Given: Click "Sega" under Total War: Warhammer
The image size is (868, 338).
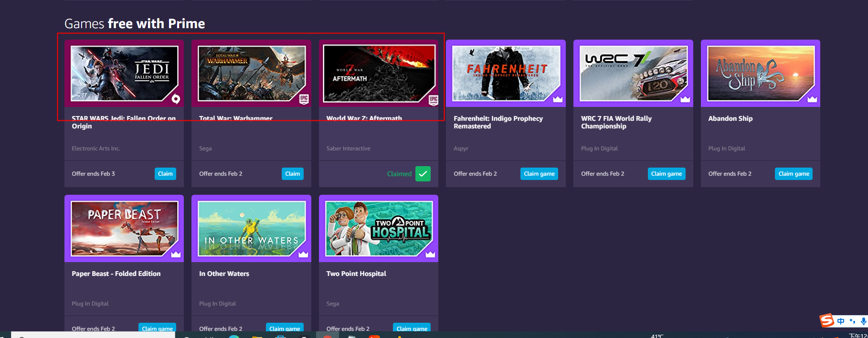Looking at the screenshot, I should (205, 148).
